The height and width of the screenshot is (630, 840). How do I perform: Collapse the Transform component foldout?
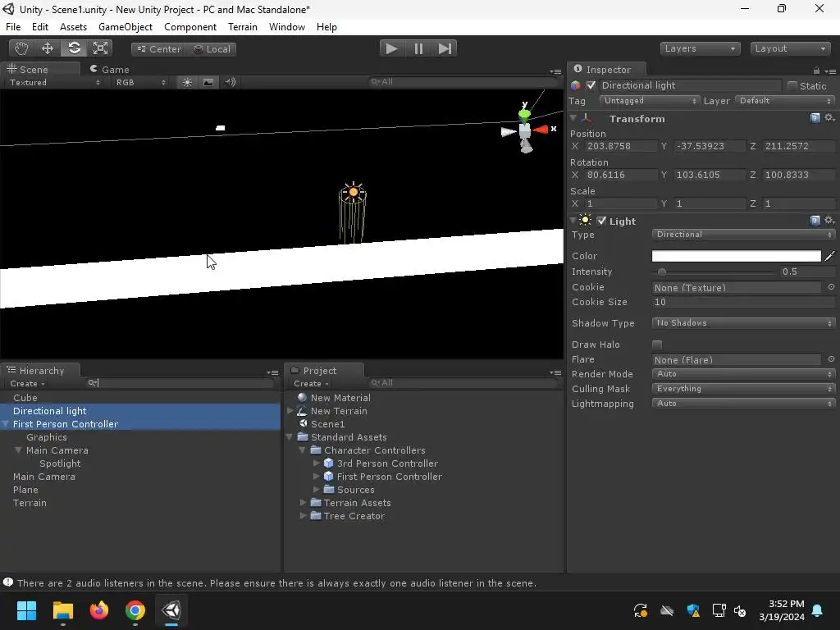(573, 118)
